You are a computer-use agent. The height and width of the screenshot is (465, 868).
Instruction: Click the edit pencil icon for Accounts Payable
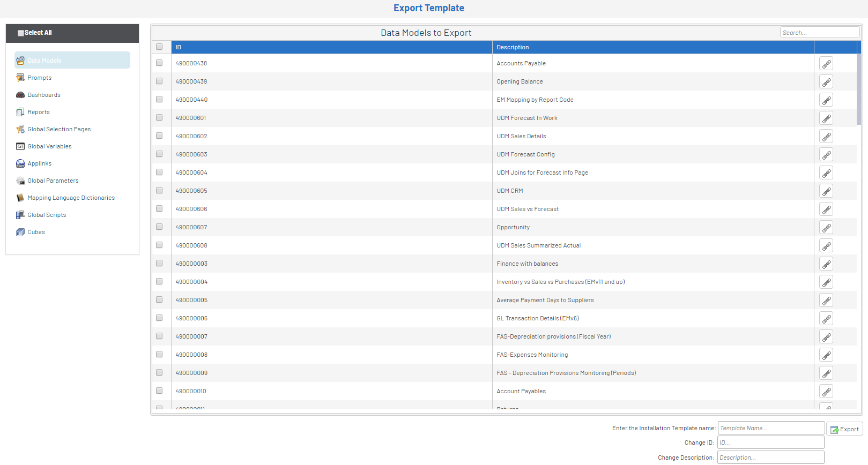coord(826,64)
